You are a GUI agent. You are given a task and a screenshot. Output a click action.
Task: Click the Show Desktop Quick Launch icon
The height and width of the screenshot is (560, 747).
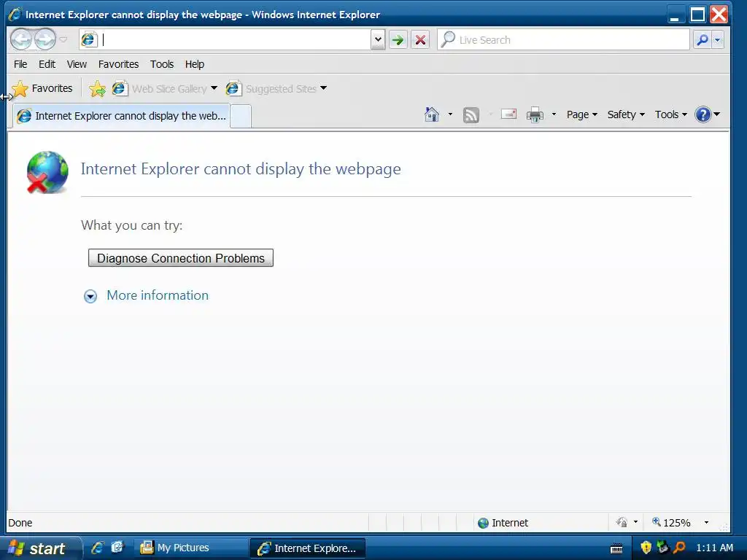tap(117, 548)
